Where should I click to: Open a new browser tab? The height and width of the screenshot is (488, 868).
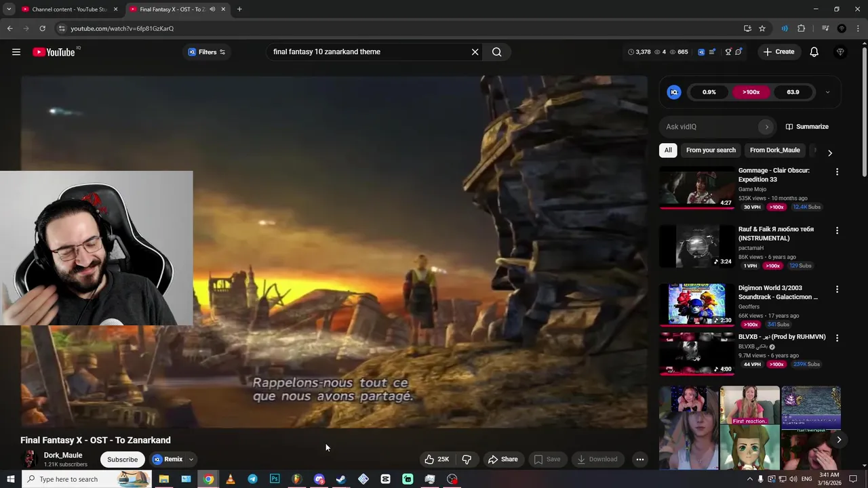[x=239, y=9]
